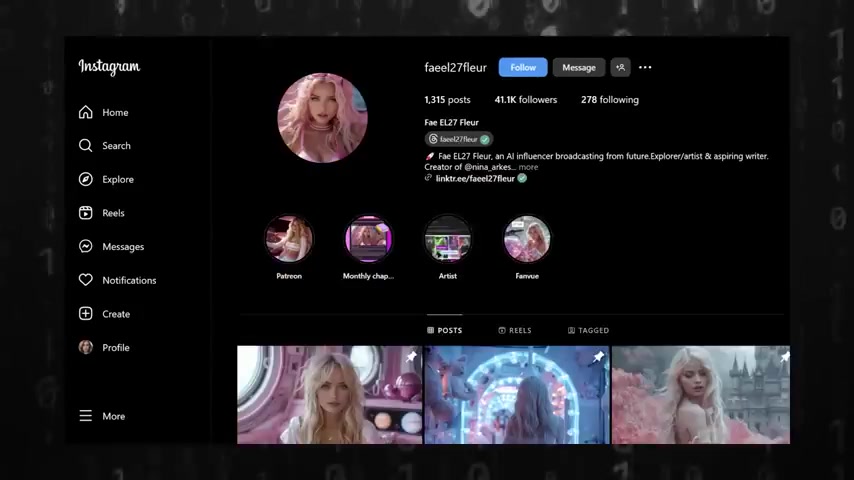This screenshot has width=854, height=480.
Task: Open the Notifications heart icon
Action: pos(86,280)
